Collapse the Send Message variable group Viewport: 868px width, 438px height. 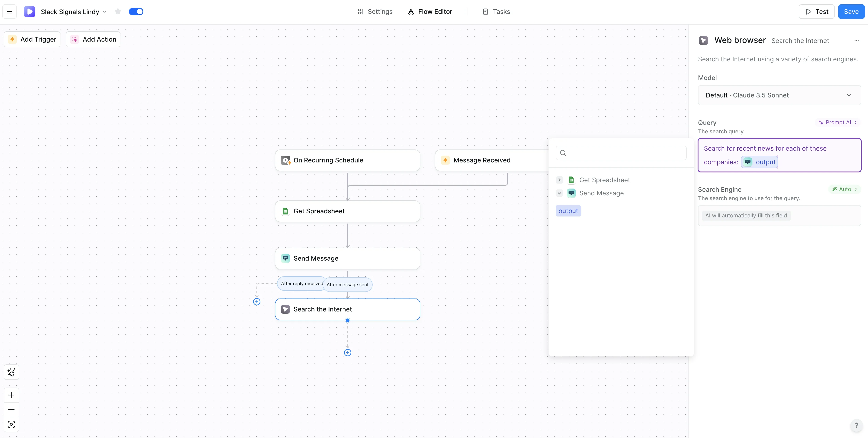[x=559, y=193]
